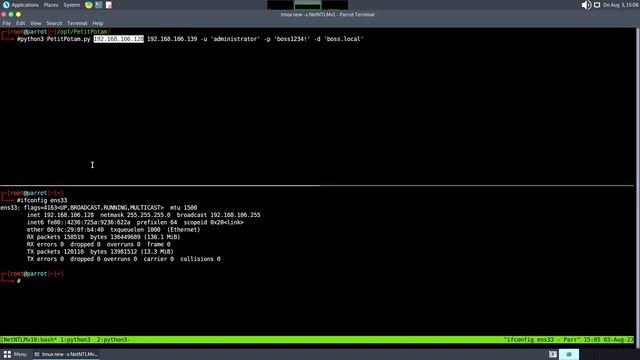
Task: Launch the terminal launcher icon in top panel
Action: coord(99,5)
